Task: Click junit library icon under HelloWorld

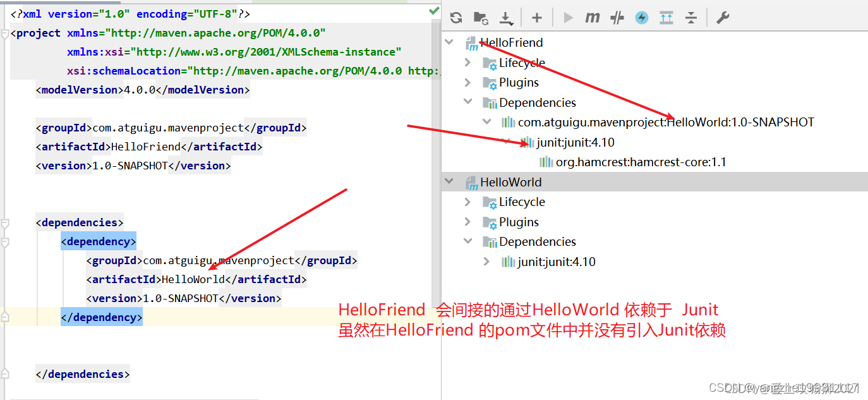Action: 509,262
